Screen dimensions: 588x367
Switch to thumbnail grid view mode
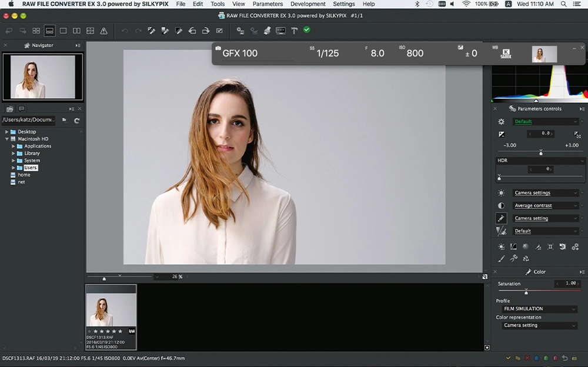[36, 31]
